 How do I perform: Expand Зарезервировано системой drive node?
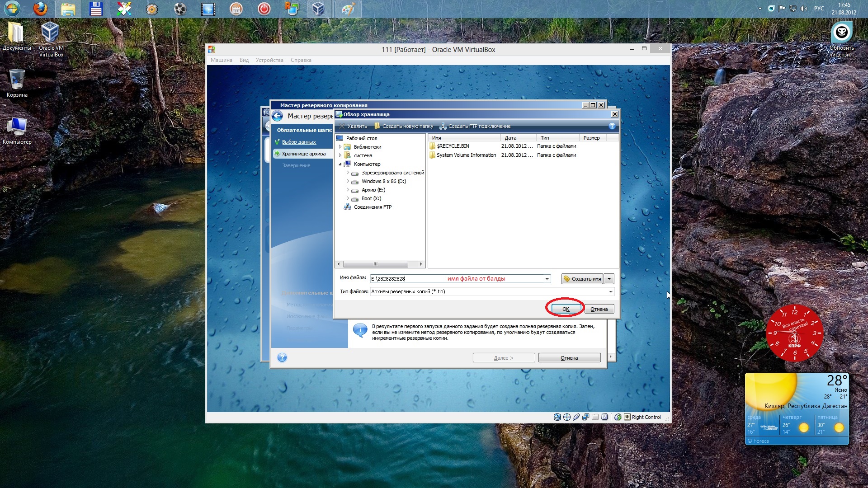(x=348, y=173)
